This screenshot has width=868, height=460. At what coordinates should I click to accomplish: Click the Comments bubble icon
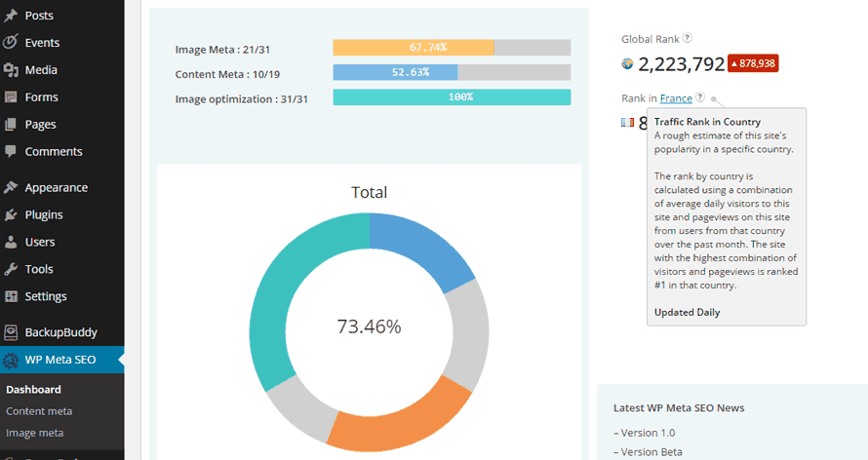point(11,151)
